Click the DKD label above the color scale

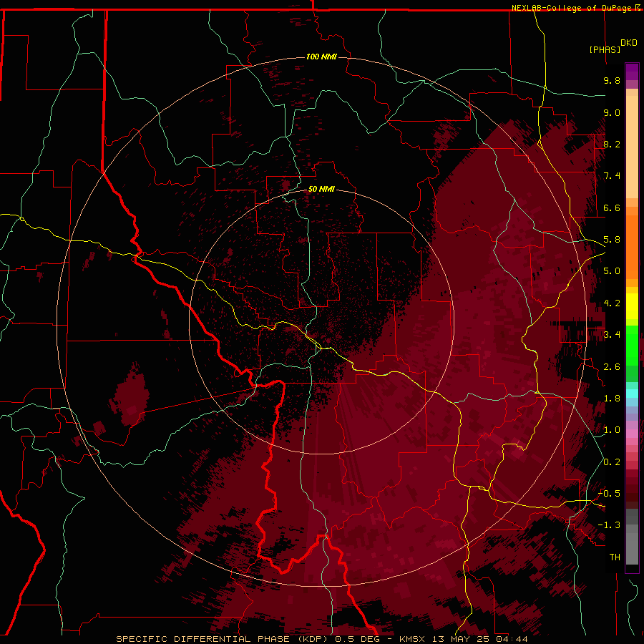629,43
